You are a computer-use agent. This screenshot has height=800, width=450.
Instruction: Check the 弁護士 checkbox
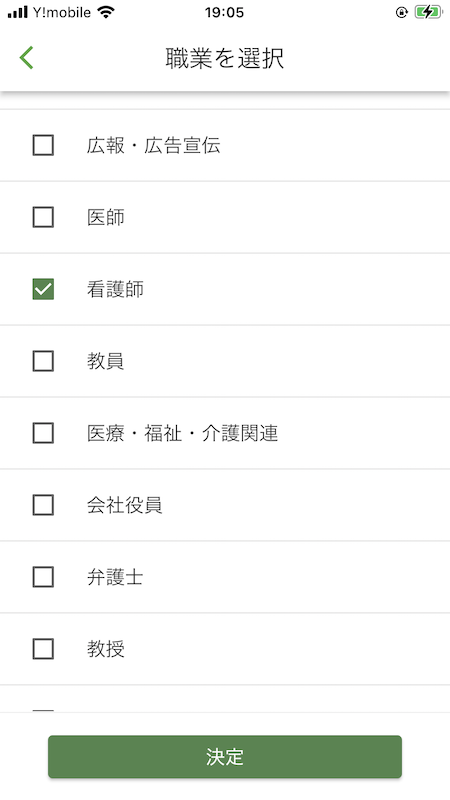tap(43, 577)
